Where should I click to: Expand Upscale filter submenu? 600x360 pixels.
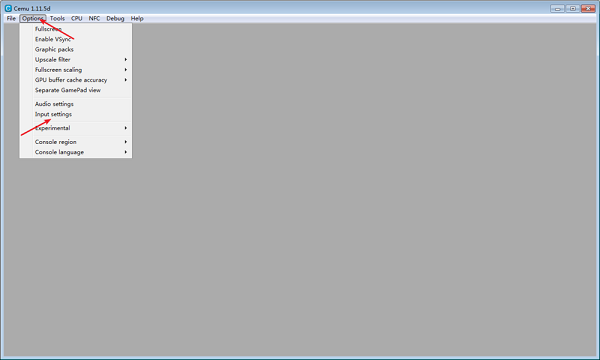point(76,60)
